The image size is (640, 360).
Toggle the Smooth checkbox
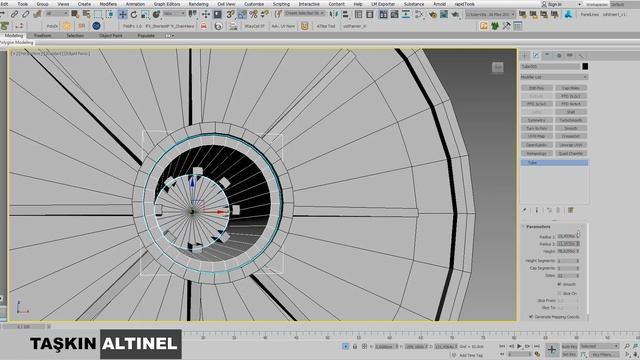pos(560,284)
